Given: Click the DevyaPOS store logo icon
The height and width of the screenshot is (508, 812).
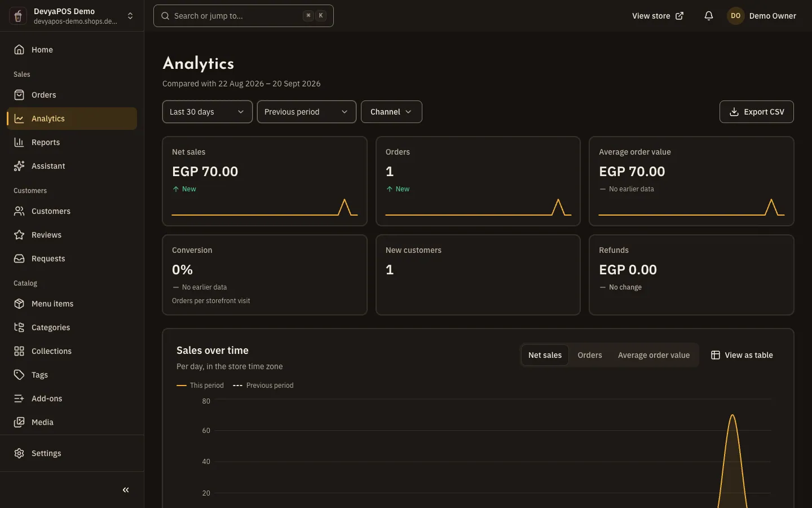Looking at the screenshot, I should pyautogui.click(x=18, y=16).
